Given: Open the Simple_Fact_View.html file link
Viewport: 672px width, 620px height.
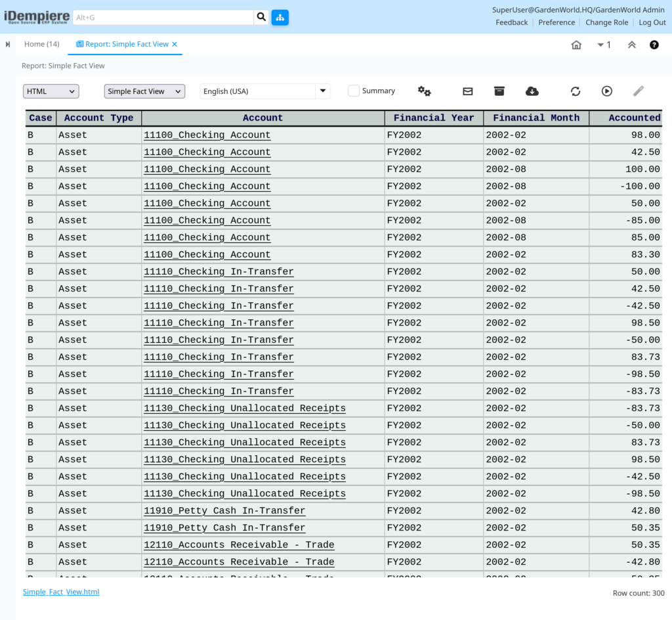Looking at the screenshot, I should (61, 592).
